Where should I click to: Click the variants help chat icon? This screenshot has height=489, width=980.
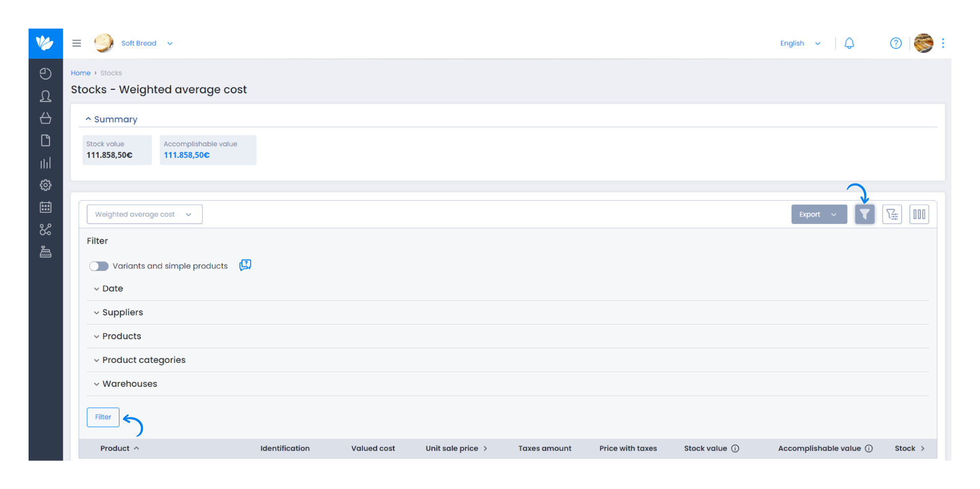[245, 265]
